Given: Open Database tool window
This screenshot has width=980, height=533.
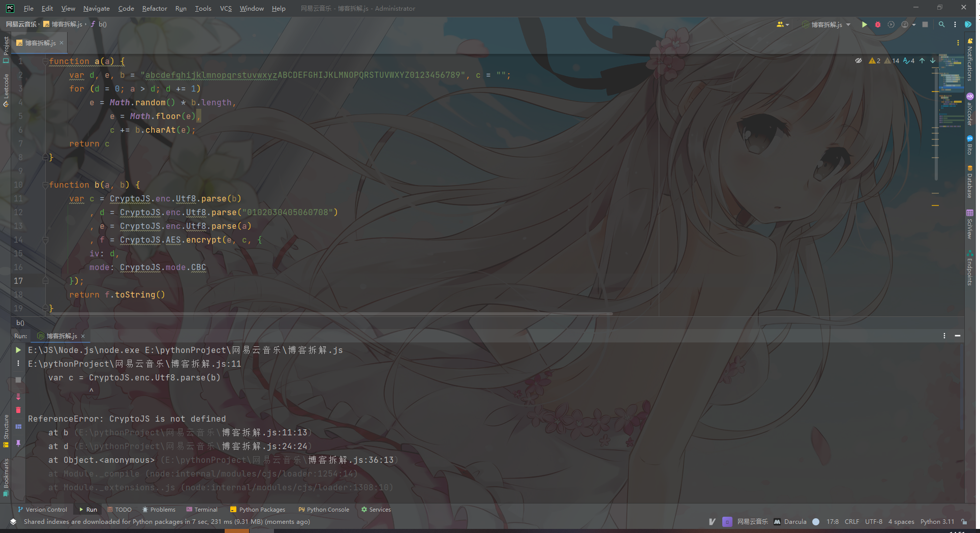Looking at the screenshot, I should click(x=970, y=182).
